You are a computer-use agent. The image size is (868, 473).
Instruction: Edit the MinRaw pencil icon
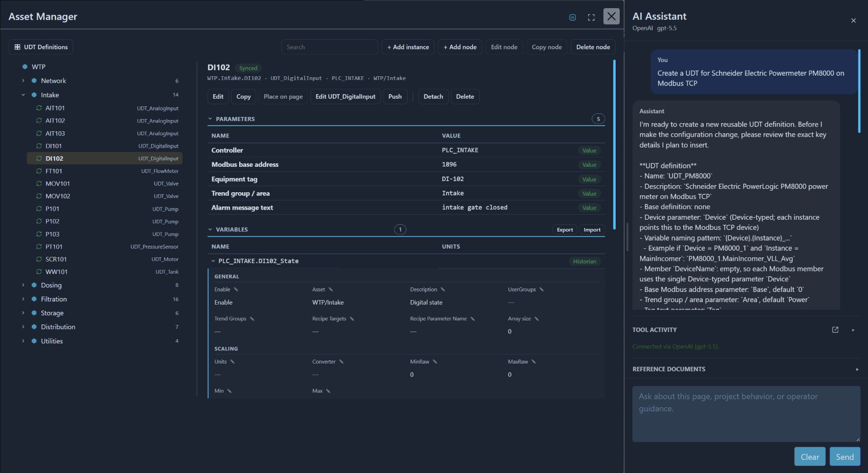coord(435,362)
